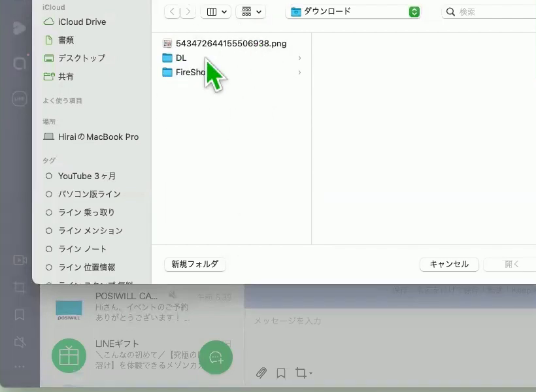Go forward with the right arrow button
The height and width of the screenshot is (392, 536).
[188, 12]
